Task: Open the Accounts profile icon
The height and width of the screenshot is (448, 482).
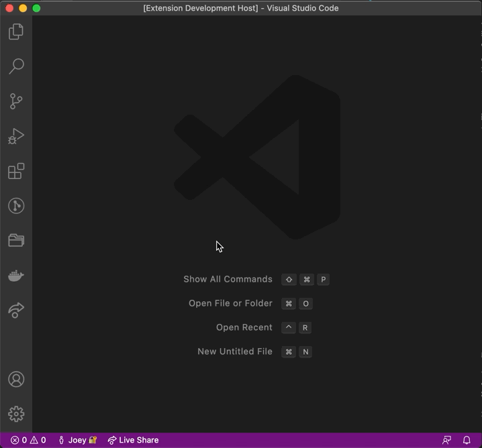Action: point(16,379)
